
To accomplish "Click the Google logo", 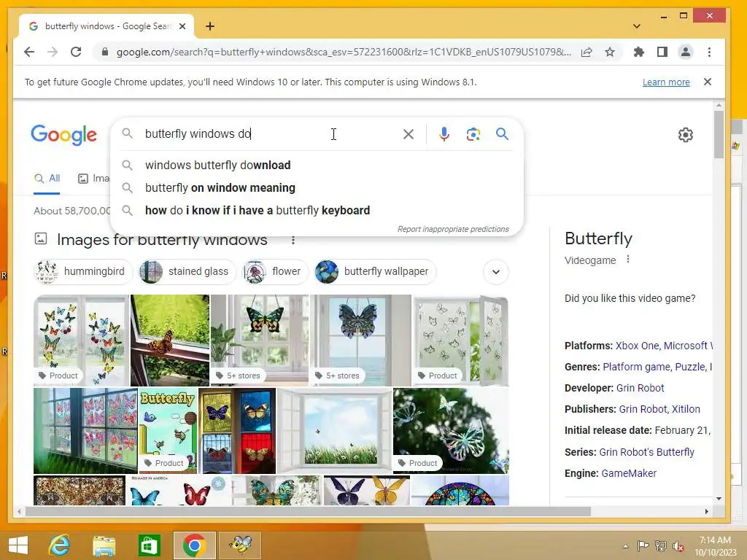I will (x=64, y=135).
